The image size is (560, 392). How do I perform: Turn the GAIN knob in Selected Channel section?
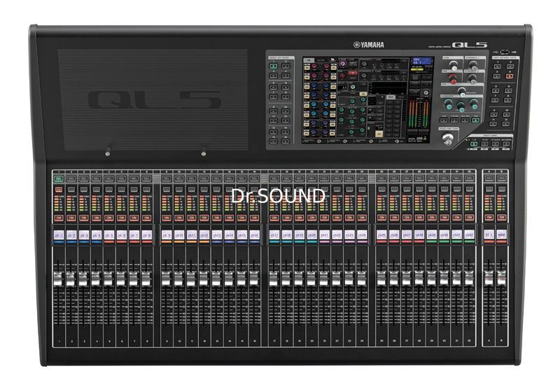pyautogui.click(x=453, y=66)
